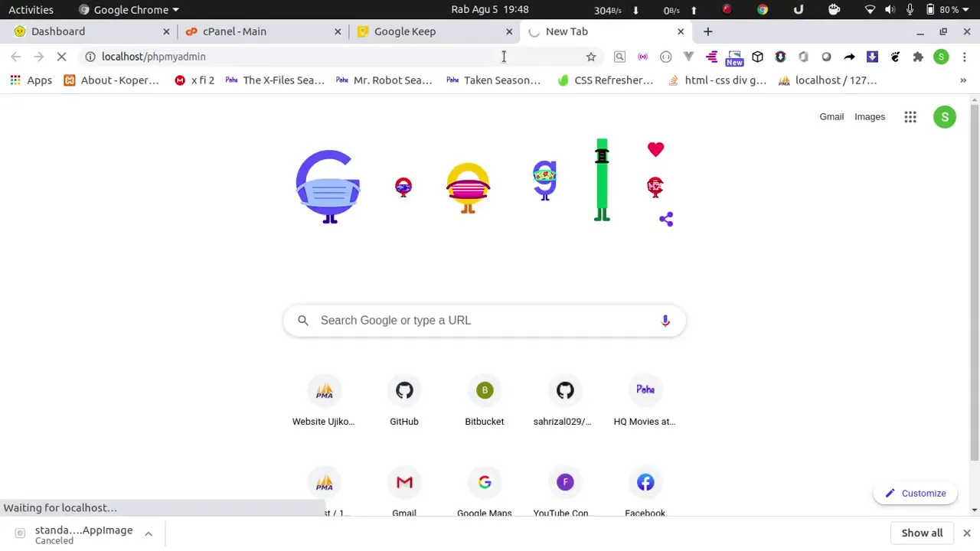Screen dimensions: 980x551
Task: Open the Chrome profile avatar in toolbar
Action: [x=941, y=57]
